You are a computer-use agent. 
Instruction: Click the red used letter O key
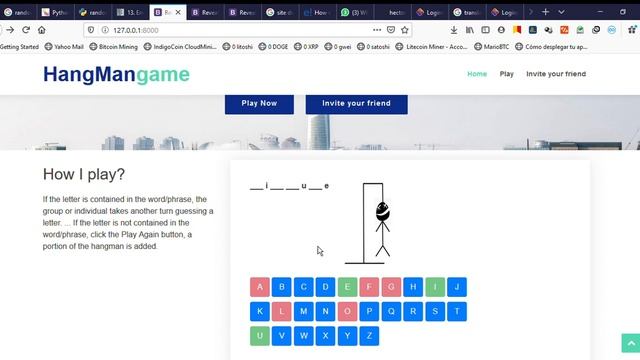(x=347, y=311)
